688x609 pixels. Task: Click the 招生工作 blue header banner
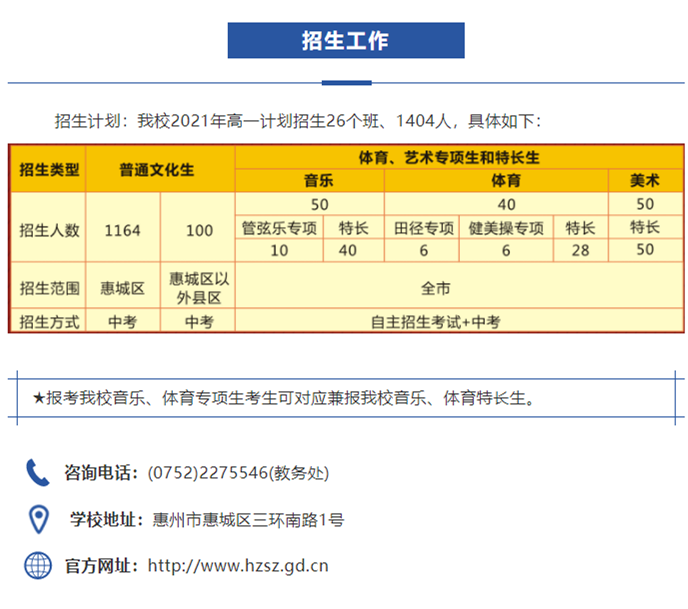pos(345,41)
